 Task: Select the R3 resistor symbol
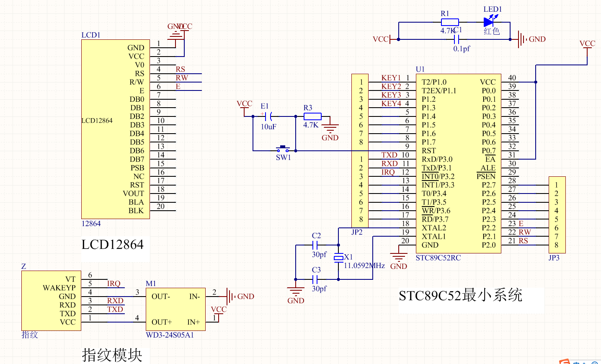(312, 116)
